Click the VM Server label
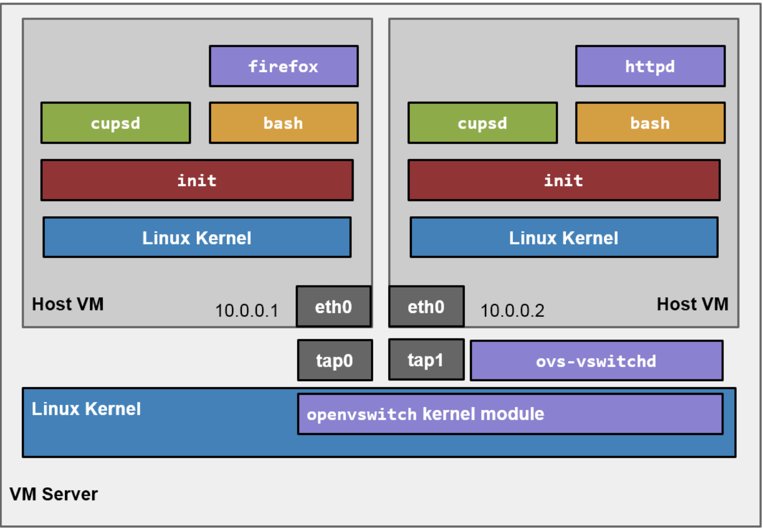 pos(53,494)
